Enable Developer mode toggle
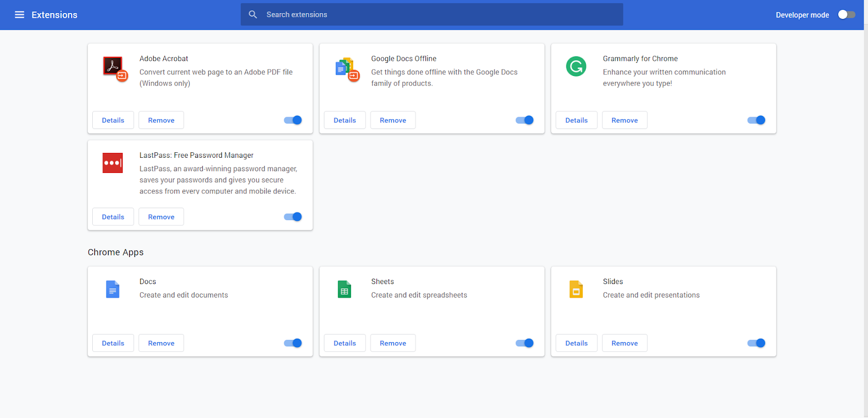Viewport: 868px width, 418px height. pyautogui.click(x=846, y=15)
